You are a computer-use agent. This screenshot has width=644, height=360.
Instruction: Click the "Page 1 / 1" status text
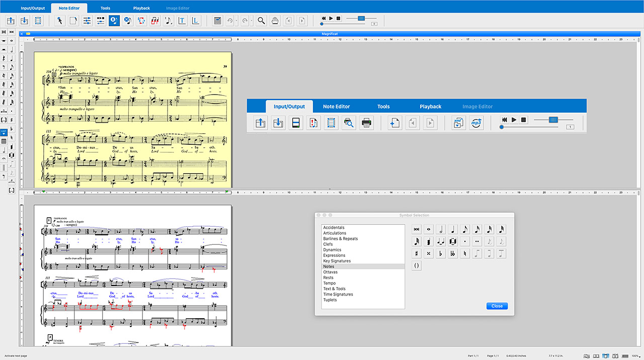[493, 356]
